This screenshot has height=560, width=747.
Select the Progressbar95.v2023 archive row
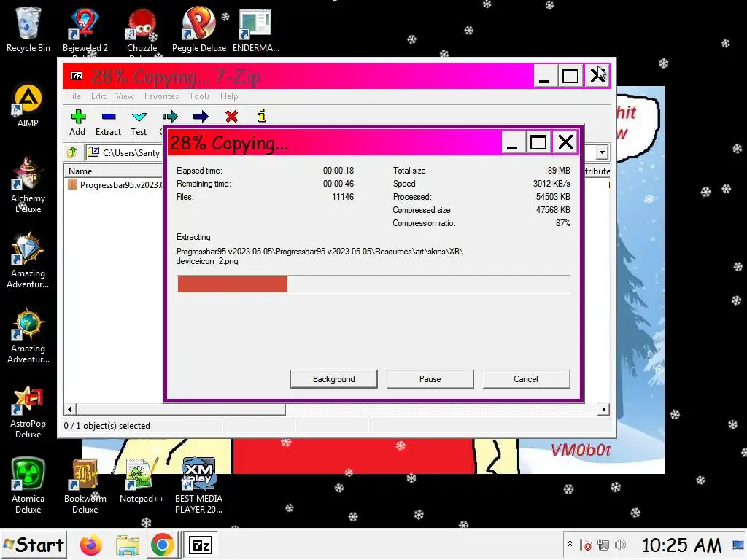115,184
